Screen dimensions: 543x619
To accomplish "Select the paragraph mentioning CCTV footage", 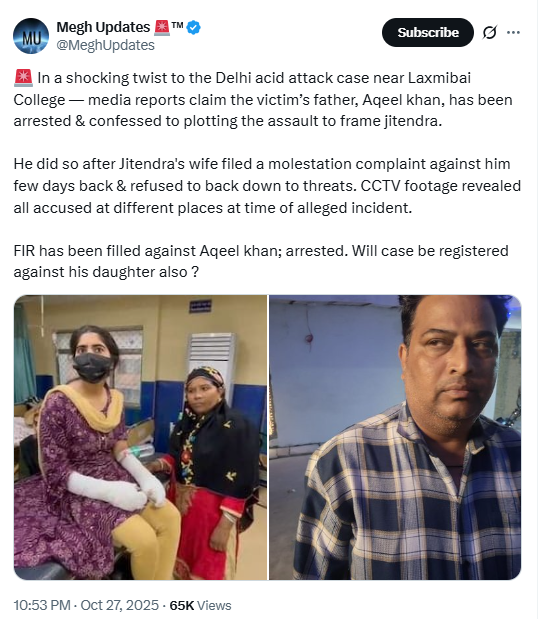I will click(x=267, y=186).
